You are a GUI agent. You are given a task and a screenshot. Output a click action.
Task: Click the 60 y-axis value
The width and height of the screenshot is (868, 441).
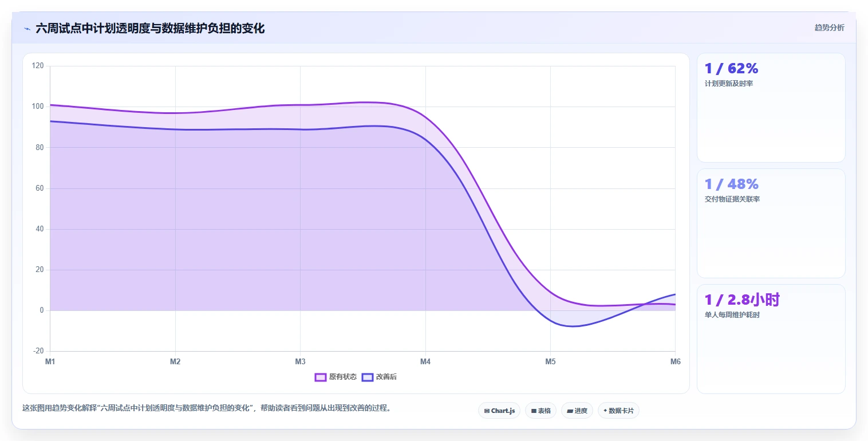tap(40, 188)
